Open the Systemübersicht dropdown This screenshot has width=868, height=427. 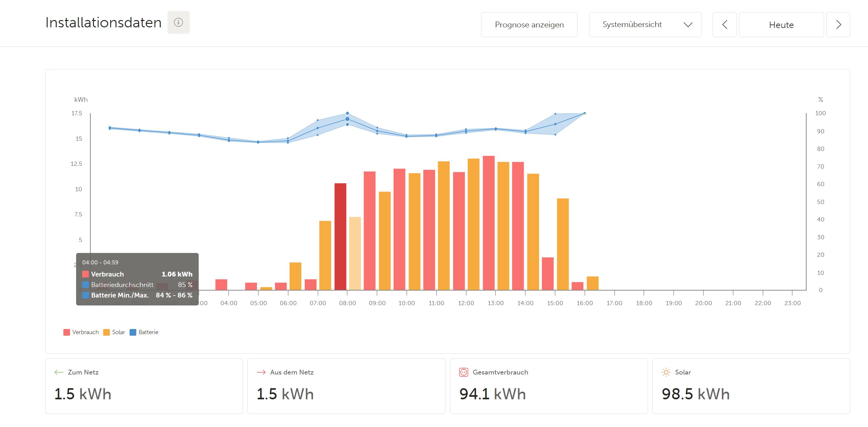[x=645, y=24]
